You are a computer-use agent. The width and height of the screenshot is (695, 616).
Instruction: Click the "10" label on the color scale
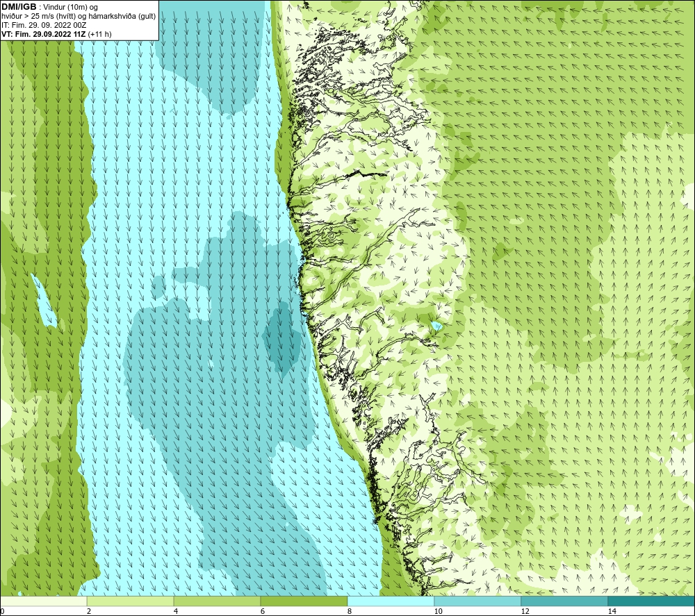(438, 611)
